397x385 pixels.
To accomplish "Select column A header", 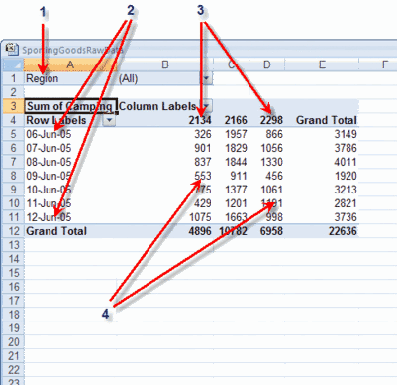I will [70, 65].
